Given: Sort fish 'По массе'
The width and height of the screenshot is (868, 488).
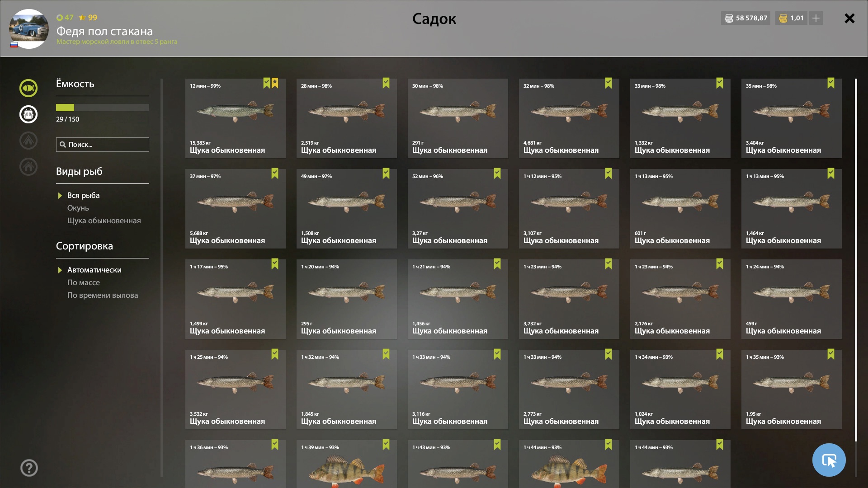Looking at the screenshot, I should 83,282.
